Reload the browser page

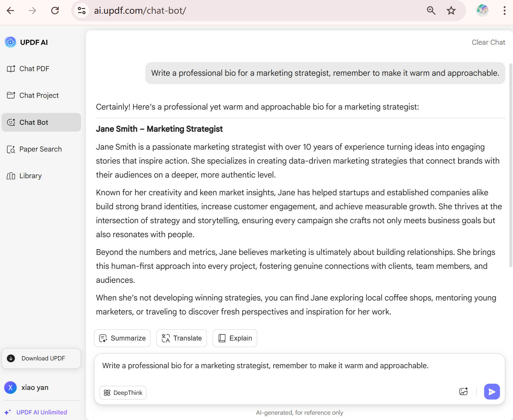pyautogui.click(x=55, y=11)
